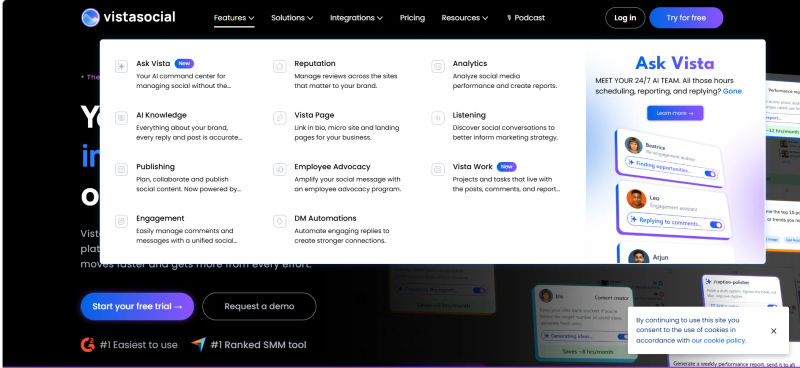Click the Employee Advocacy megaphone icon

click(x=280, y=169)
